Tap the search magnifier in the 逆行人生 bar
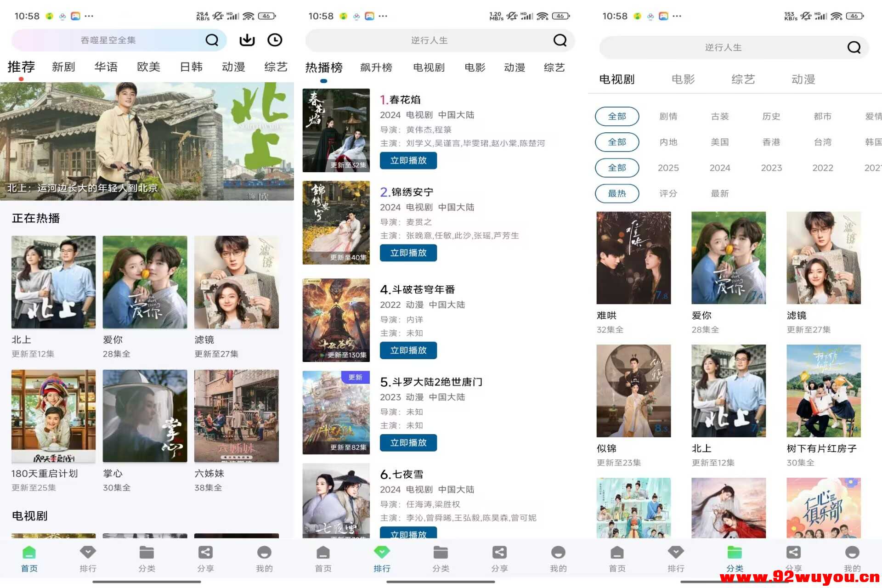The image size is (882, 588). (x=560, y=40)
